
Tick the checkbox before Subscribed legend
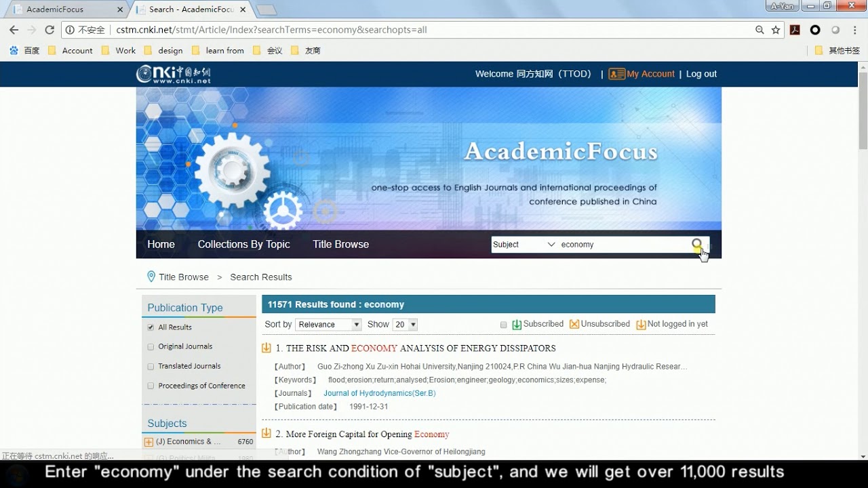503,325
